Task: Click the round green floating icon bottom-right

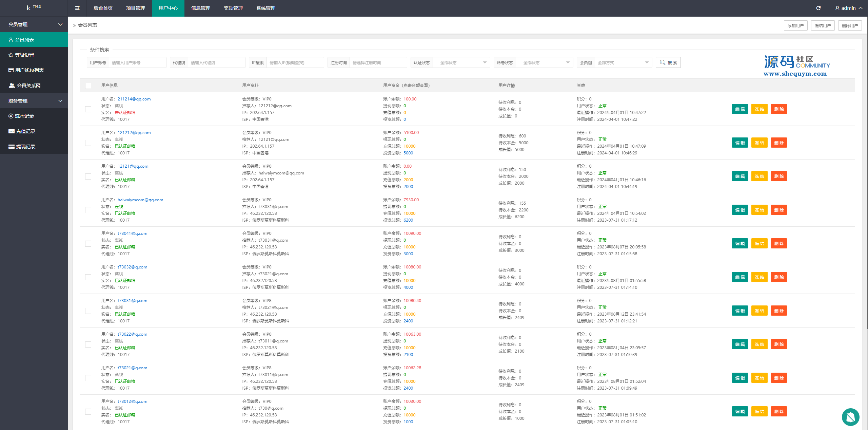Action: (x=850, y=417)
